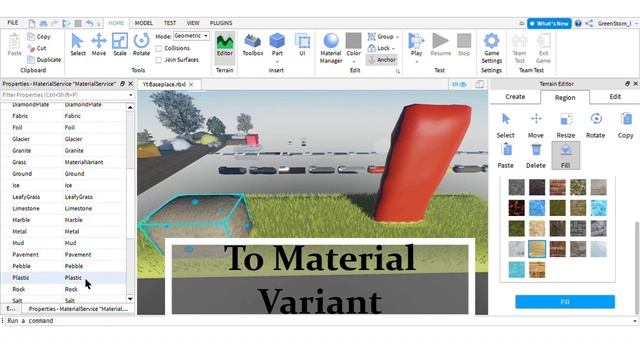Open the FILE menu
This screenshot has width=640, height=360.
[x=13, y=23]
